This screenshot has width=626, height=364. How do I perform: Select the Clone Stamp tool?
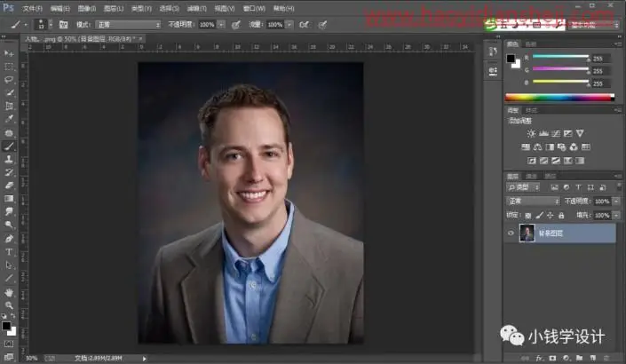(9, 159)
